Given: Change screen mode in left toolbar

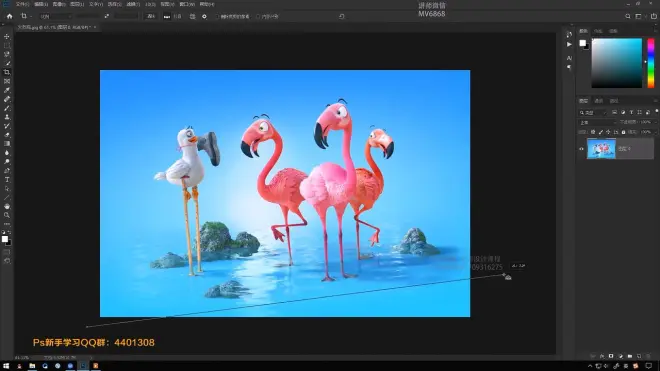Looking at the screenshot, I should pos(7,261).
